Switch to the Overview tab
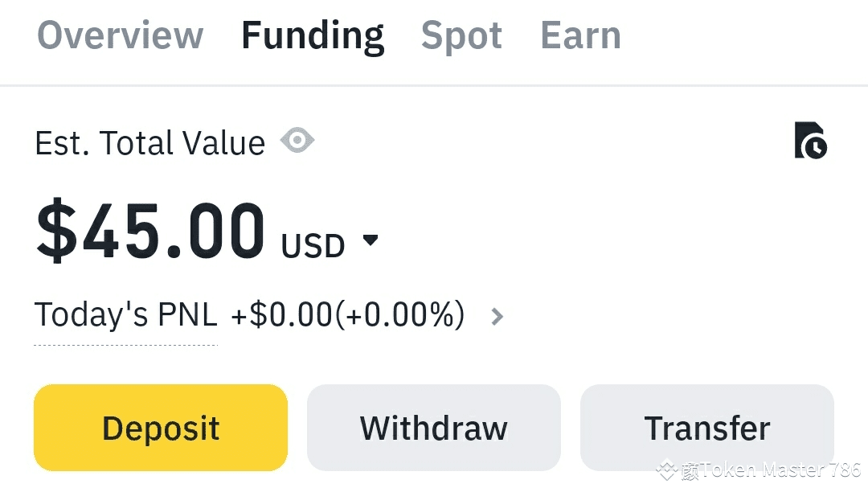 [x=121, y=36]
